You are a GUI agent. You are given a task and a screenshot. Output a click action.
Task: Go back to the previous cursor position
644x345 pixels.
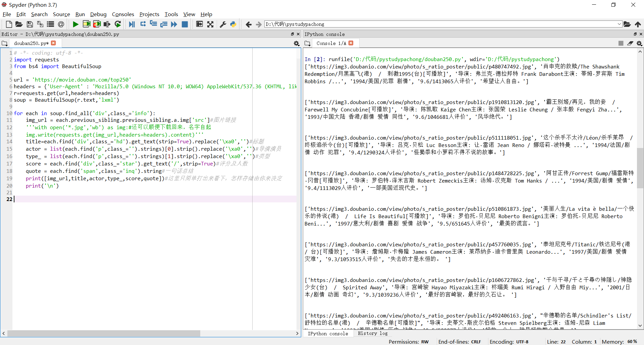249,24
